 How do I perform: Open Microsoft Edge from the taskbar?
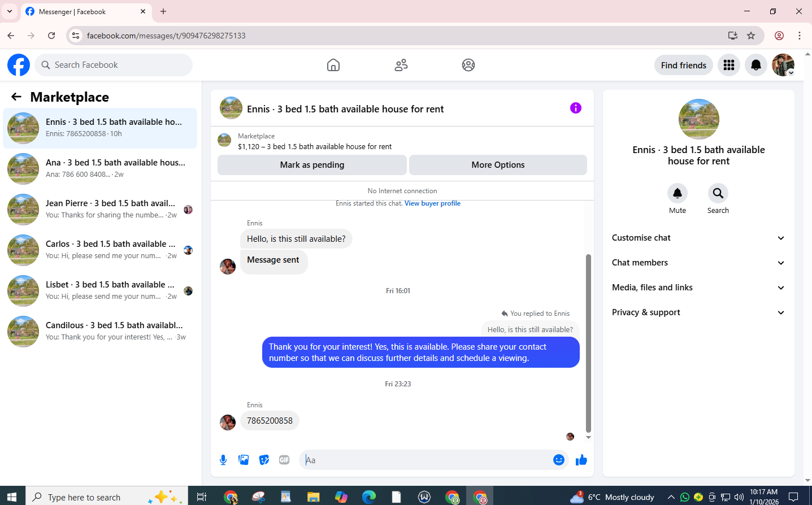click(369, 497)
